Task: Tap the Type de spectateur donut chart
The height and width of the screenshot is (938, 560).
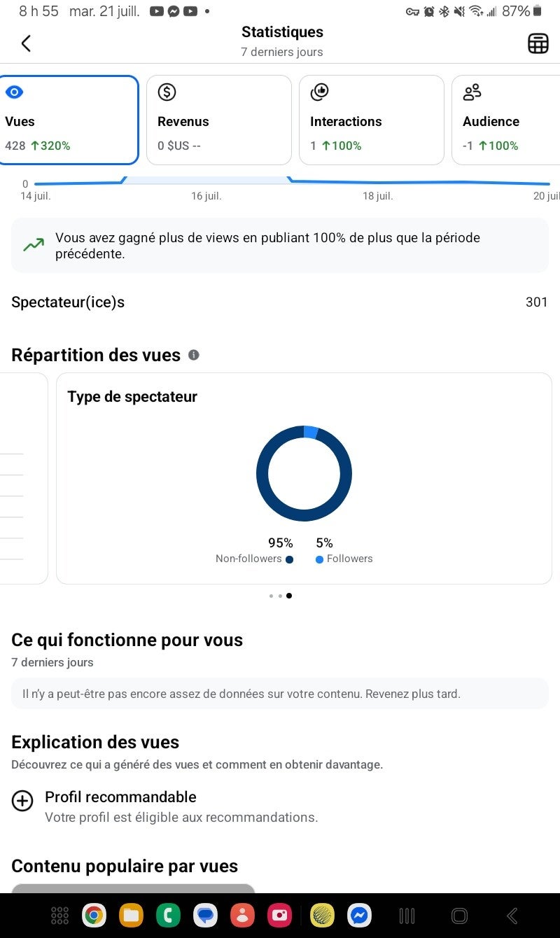Action: click(x=304, y=473)
